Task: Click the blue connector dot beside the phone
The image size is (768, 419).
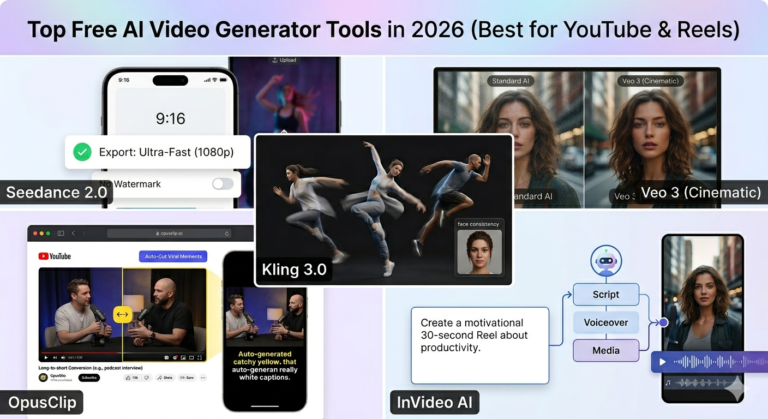Action: (x=663, y=322)
